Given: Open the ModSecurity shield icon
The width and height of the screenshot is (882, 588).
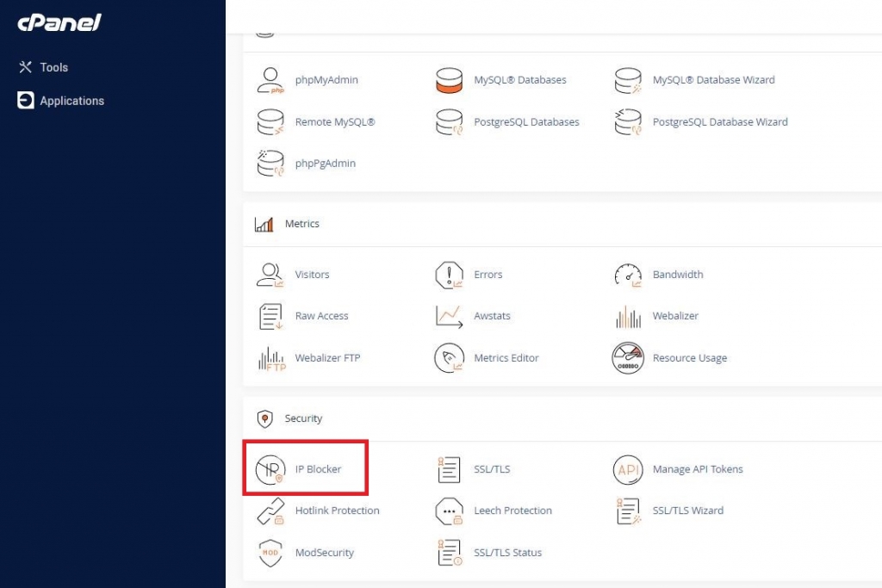Looking at the screenshot, I should click(x=270, y=553).
